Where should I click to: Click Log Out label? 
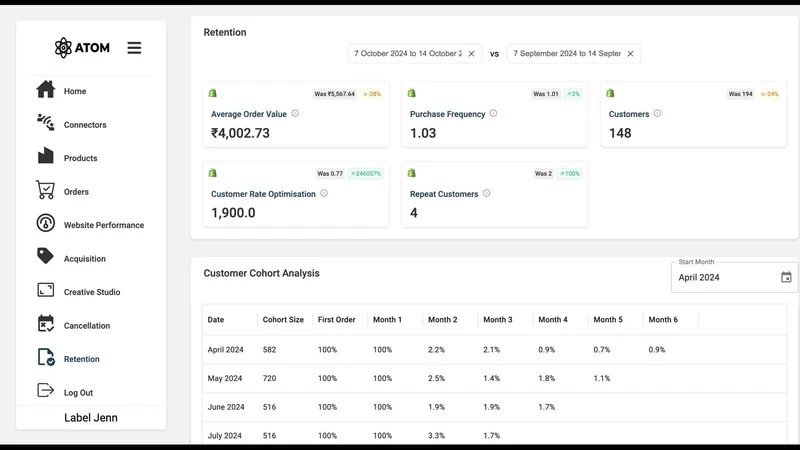(x=78, y=393)
